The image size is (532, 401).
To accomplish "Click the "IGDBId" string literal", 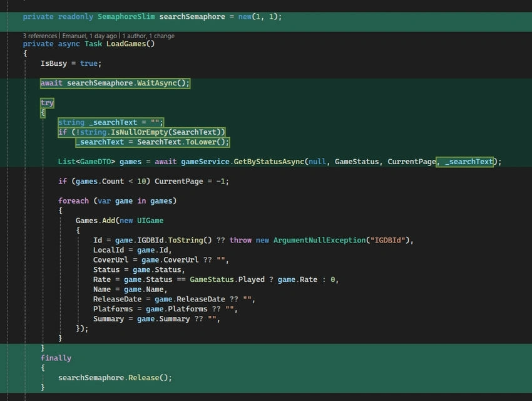I will pos(388,241).
